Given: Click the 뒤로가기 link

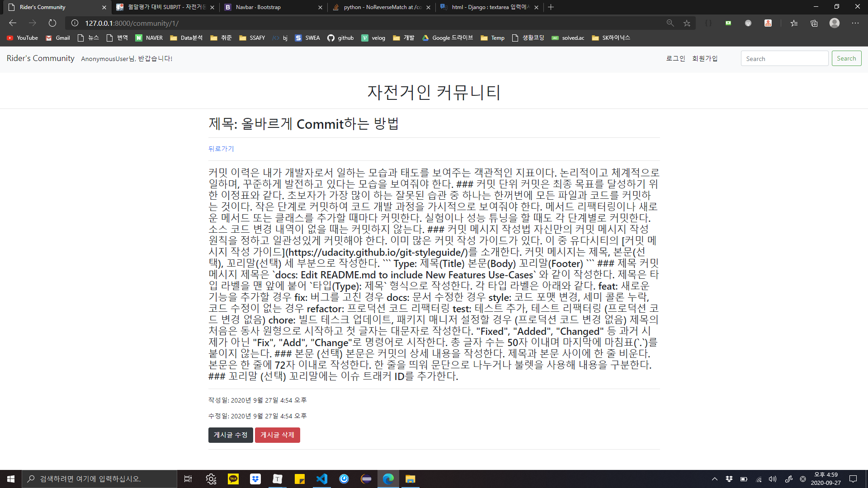Looking at the screenshot, I should click(221, 149).
